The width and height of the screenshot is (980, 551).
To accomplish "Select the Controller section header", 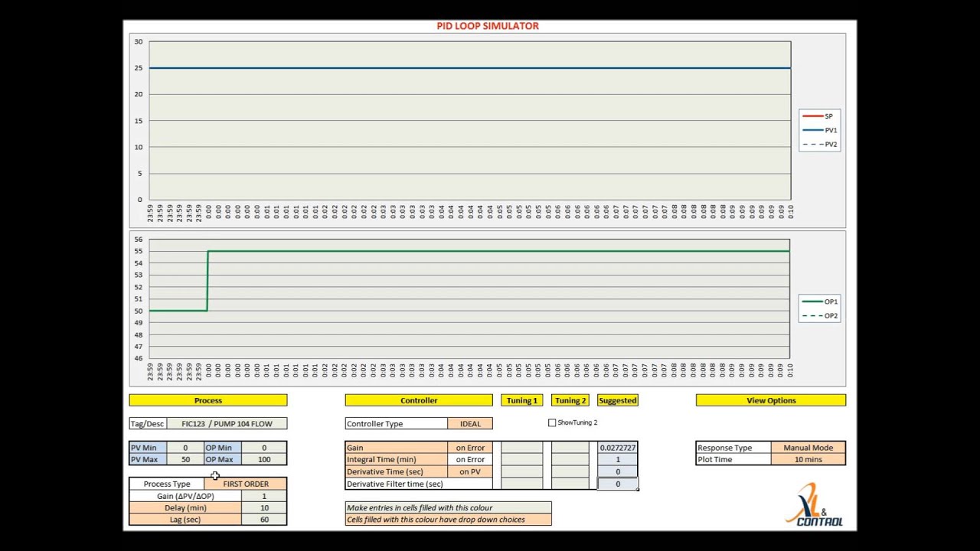I will 419,400.
